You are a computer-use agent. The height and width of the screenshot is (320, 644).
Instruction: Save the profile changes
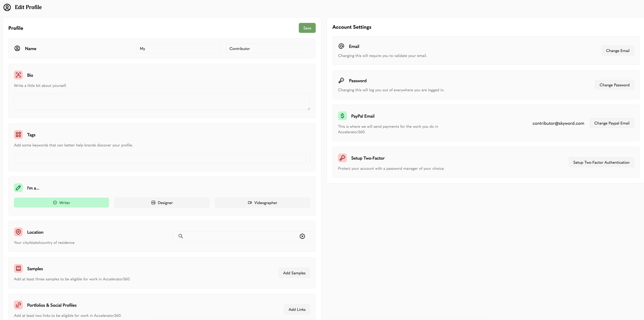(307, 28)
